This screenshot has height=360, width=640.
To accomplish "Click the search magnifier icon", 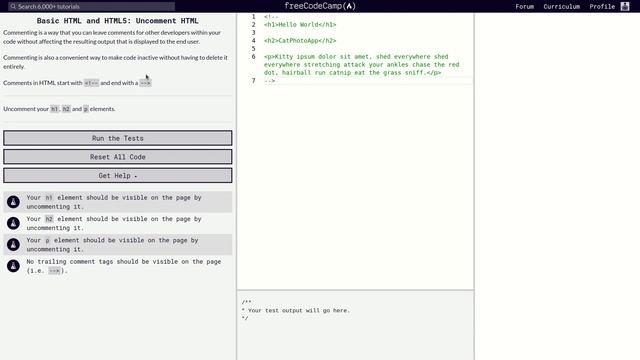I will [13, 7].
